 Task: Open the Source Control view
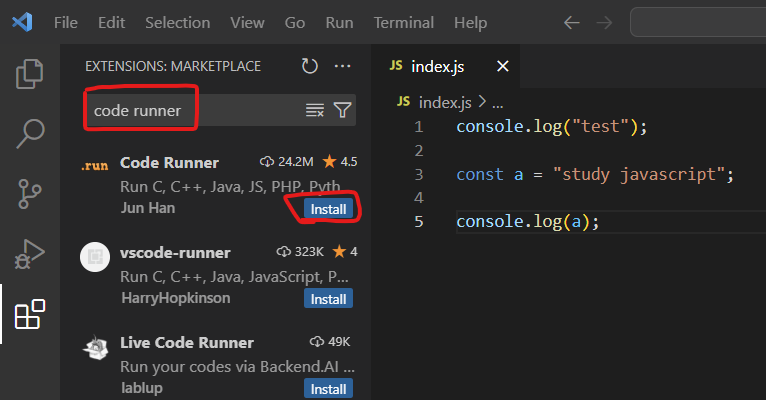pos(30,194)
